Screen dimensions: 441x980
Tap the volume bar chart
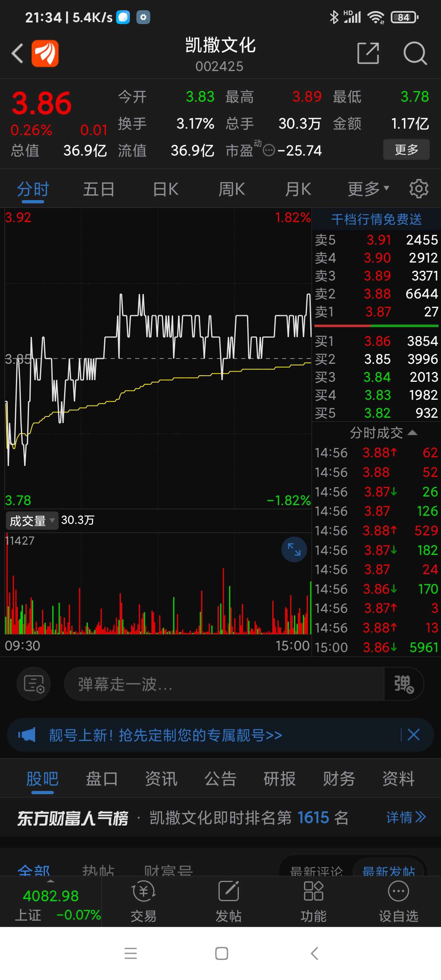(158, 584)
